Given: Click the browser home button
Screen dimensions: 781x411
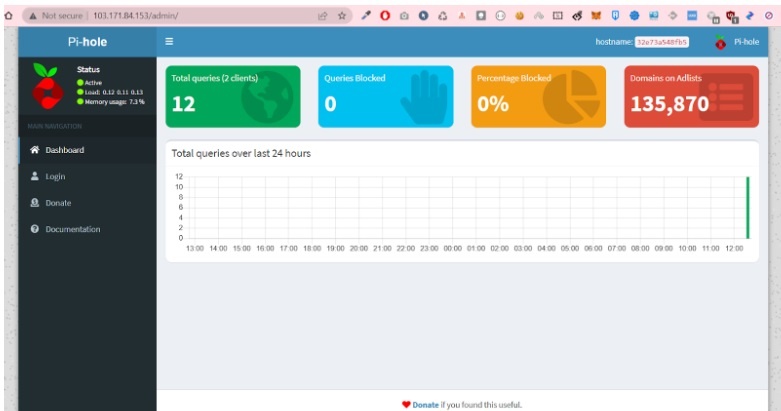Looking at the screenshot, I should [x=8, y=15].
